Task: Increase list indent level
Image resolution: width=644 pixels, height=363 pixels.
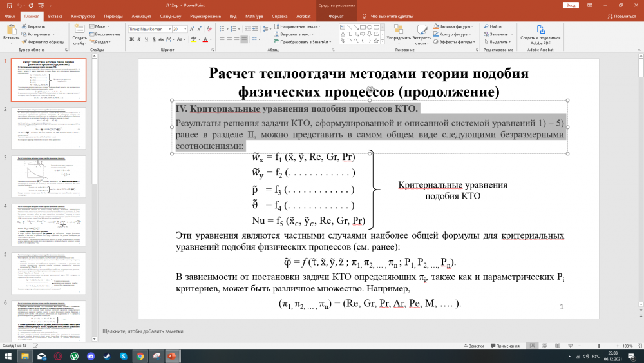Action: (x=255, y=29)
